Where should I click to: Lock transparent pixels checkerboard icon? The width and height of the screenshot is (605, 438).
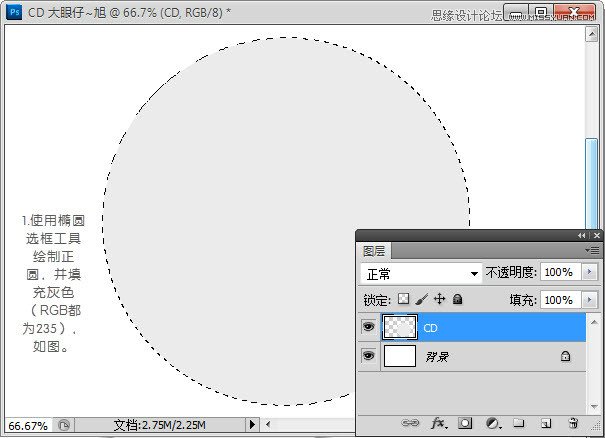[404, 299]
